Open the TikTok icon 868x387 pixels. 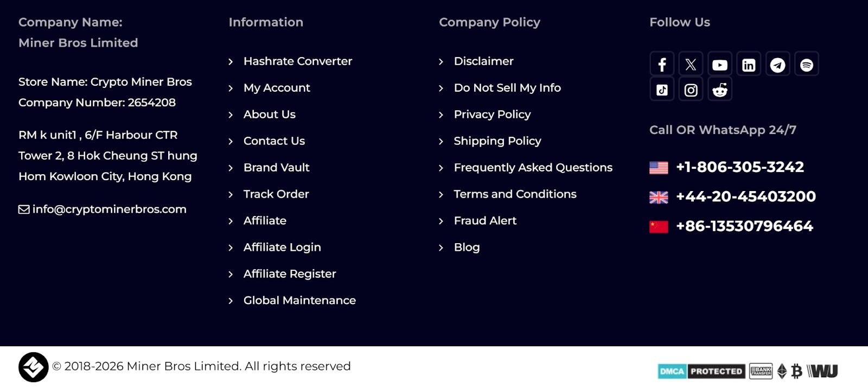pyautogui.click(x=662, y=90)
